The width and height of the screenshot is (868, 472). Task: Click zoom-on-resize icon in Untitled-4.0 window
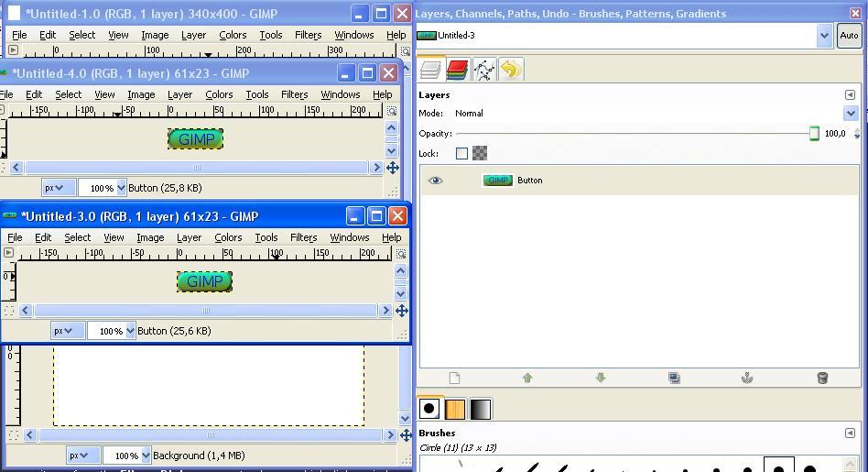coord(392,111)
